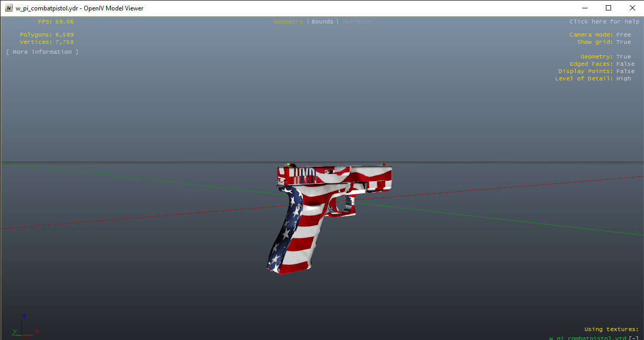Close the OpenIV Model Viewer window

click(632, 8)
